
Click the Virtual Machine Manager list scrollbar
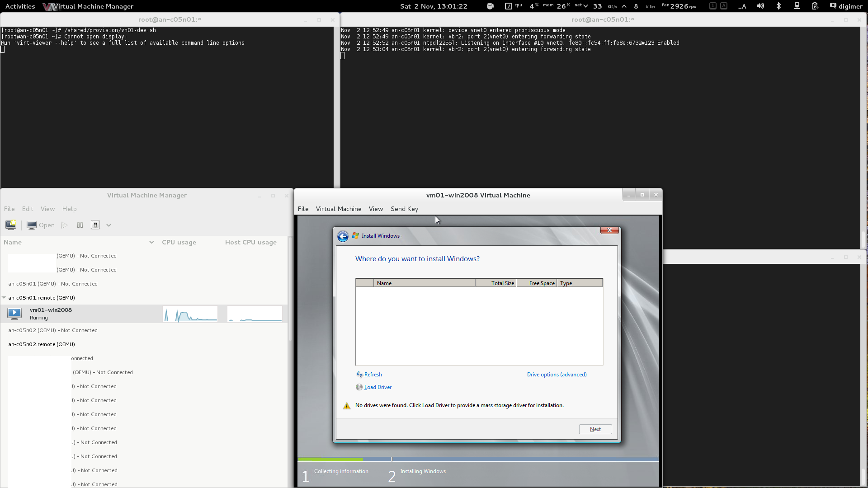point(290,289)
